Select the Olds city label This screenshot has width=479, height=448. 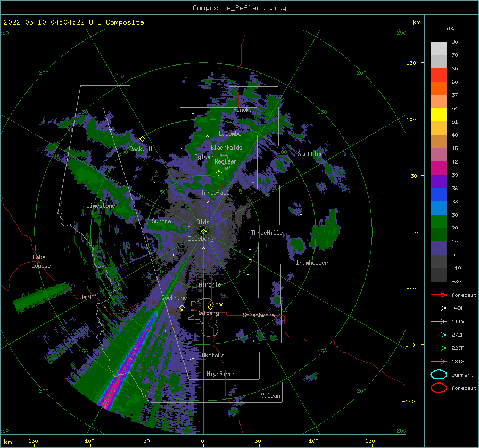(203, 222)
